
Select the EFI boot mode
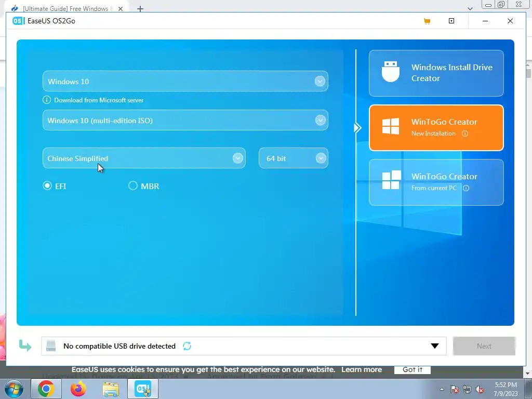tap(47, 185)
